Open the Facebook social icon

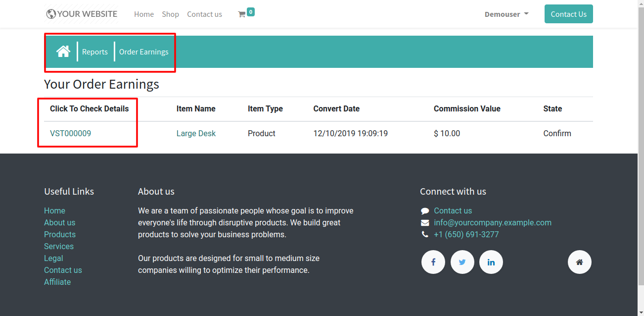tap(433, 262)
